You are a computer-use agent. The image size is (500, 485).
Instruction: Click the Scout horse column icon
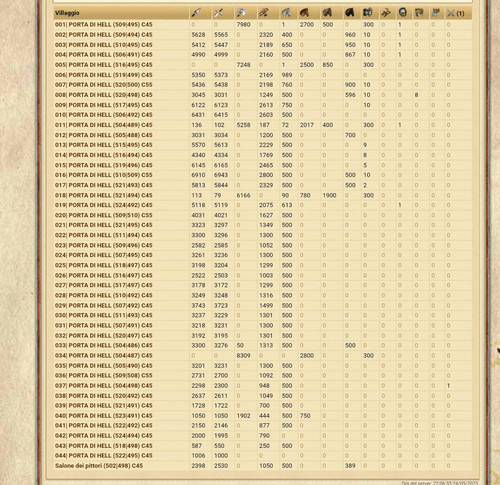pyautogui.click(x=286, y=13)
